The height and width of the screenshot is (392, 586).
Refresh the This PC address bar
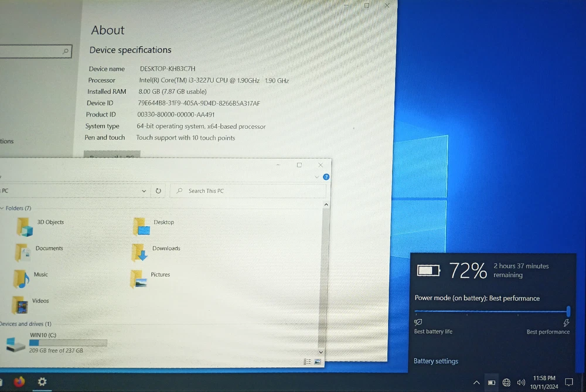tap(158, 191)
